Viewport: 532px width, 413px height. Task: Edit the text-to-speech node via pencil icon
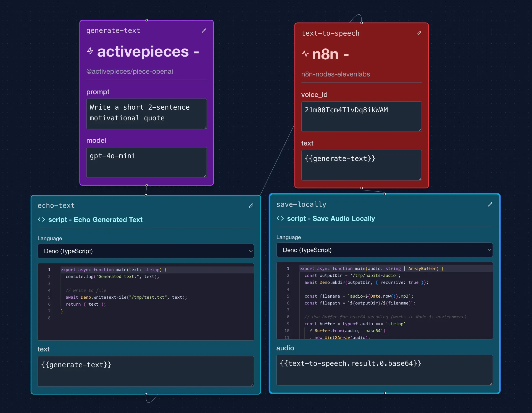[419, 33]
